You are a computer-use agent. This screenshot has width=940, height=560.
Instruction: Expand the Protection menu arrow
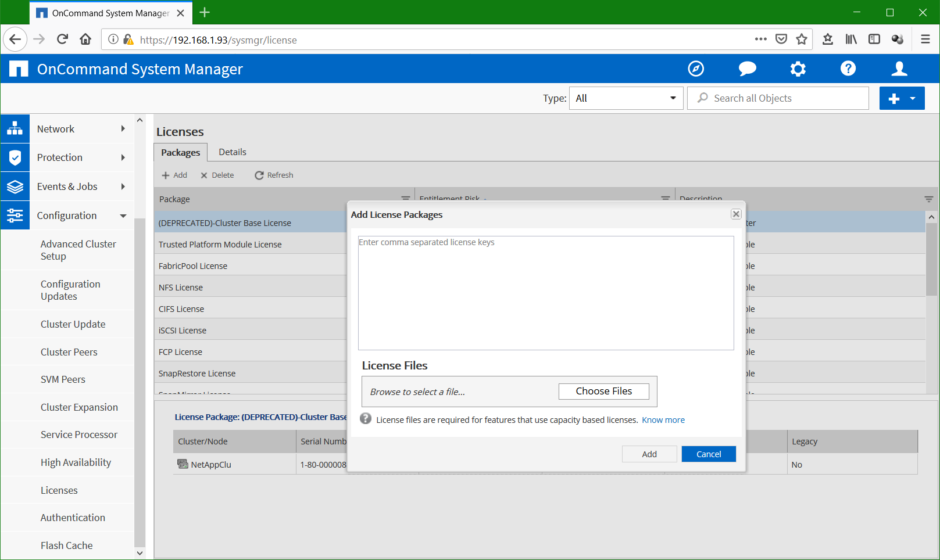[123, 157]
